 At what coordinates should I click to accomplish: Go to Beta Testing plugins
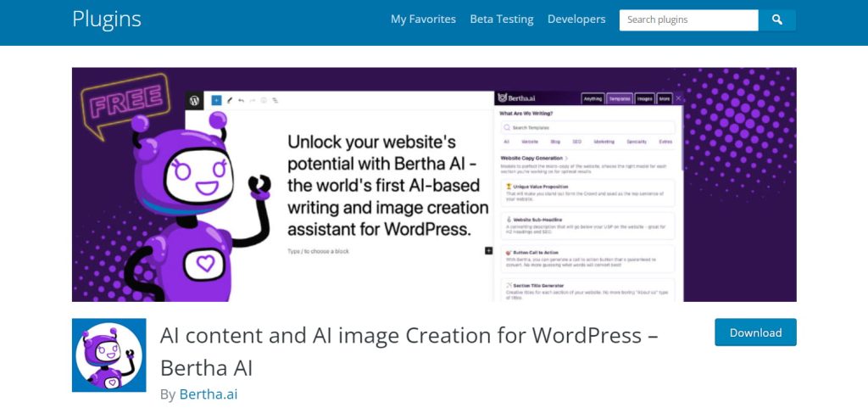pos(502,20)
